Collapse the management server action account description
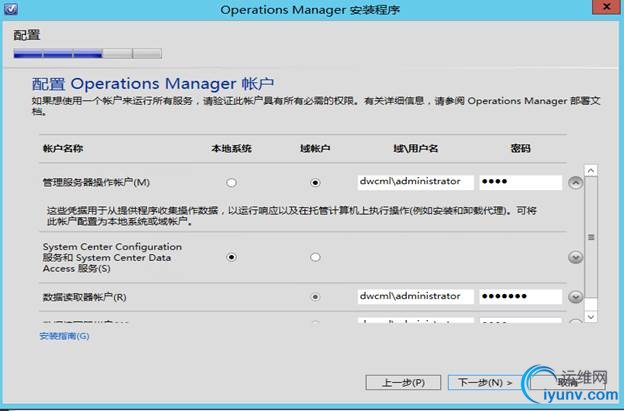 coord(575,183)
